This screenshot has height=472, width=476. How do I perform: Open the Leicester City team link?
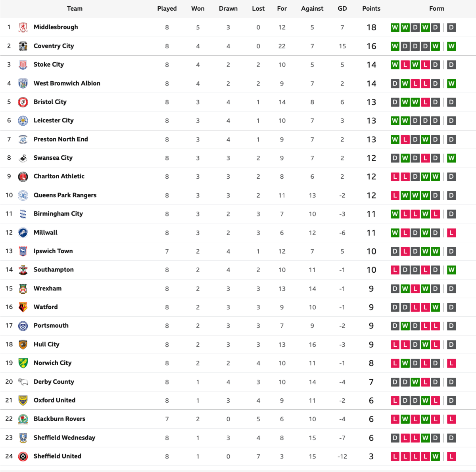[54, 120]
